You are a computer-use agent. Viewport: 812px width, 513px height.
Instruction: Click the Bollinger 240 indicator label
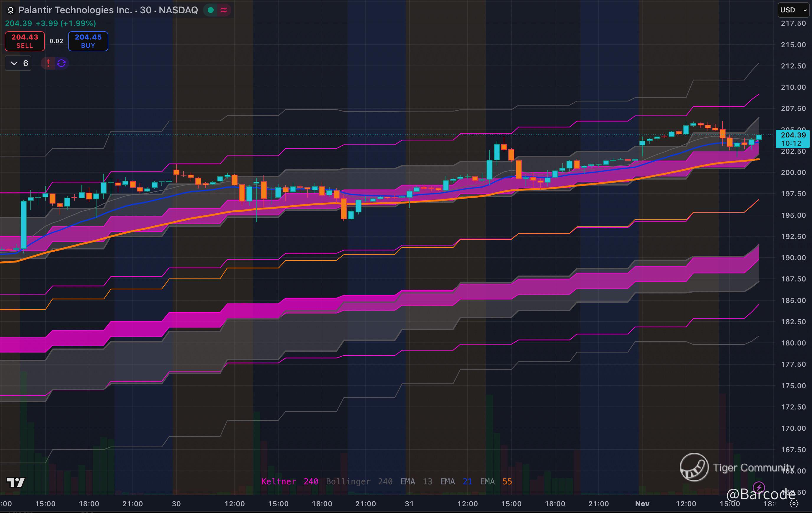pos(359,481)
